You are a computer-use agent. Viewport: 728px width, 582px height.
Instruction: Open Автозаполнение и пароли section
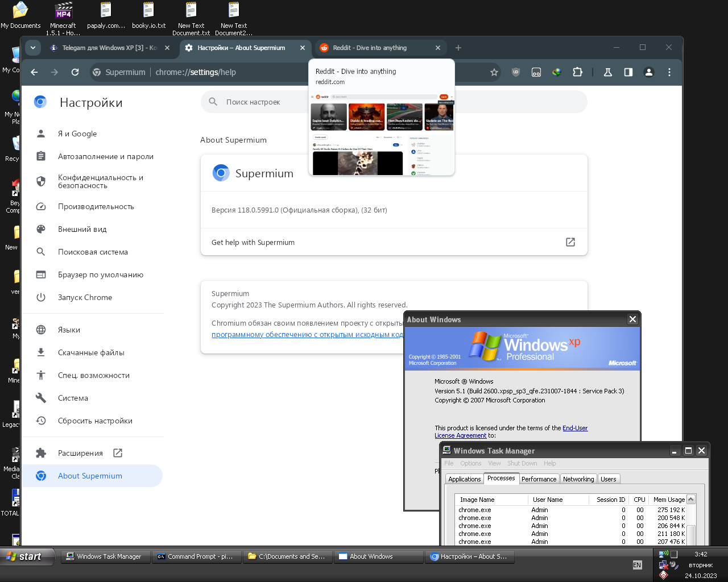[92, 156]
